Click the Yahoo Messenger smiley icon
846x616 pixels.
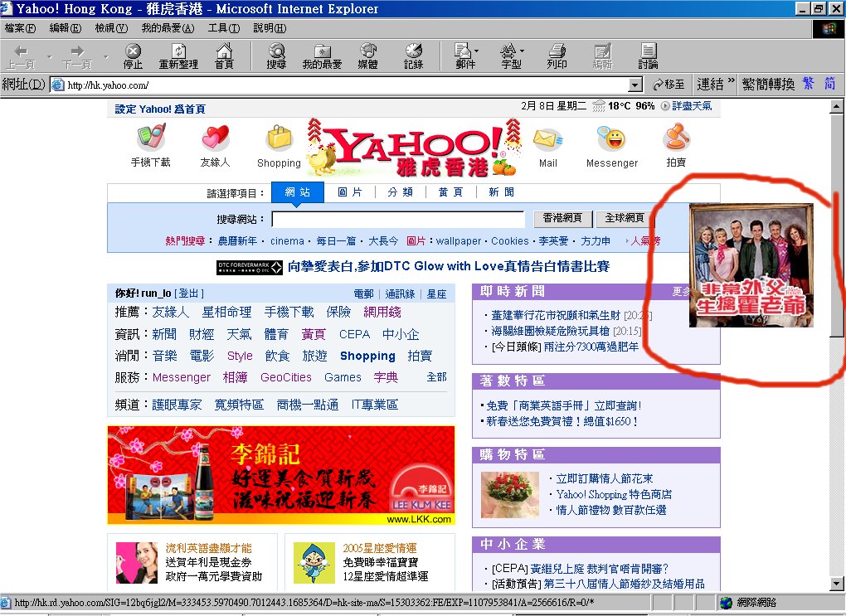point(612,138)
